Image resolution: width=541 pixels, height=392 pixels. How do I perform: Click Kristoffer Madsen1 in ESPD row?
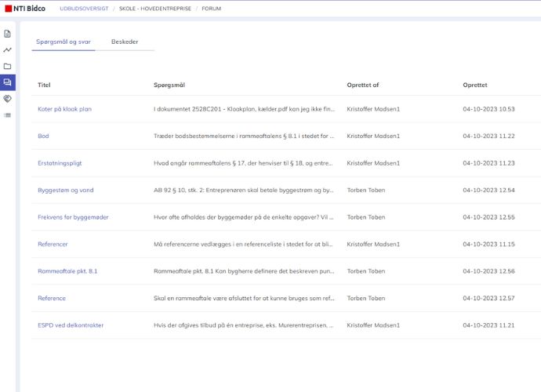(373, 325)
